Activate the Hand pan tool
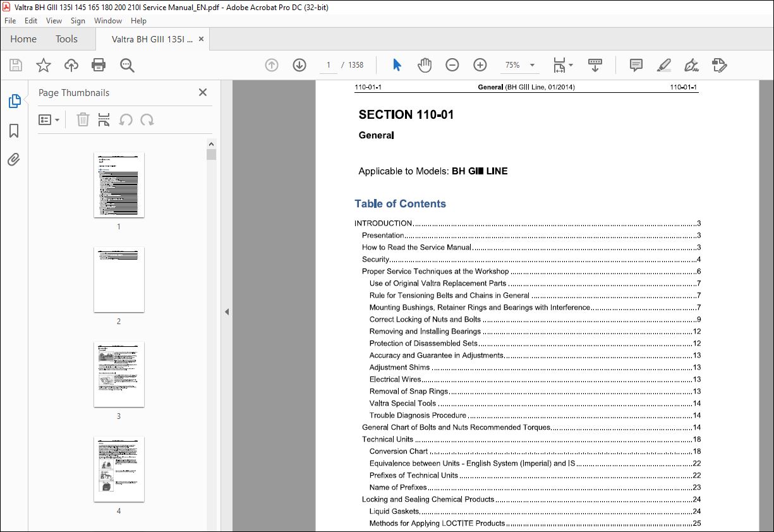The height and width of the screenshot is (532, 774). (x=425, y=65)
